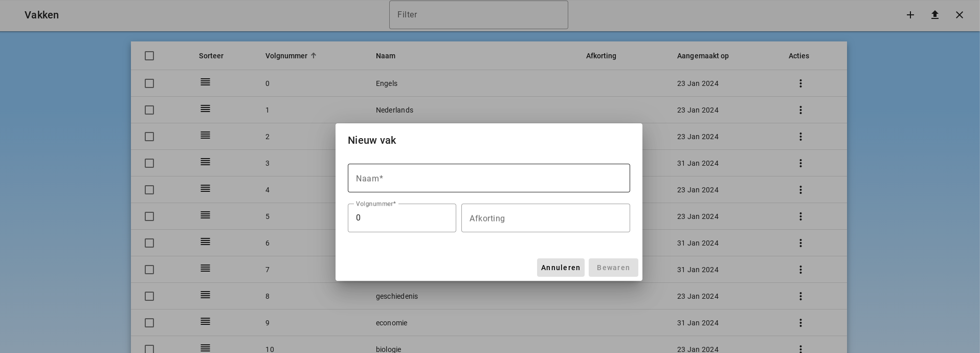Click Annuleren to cancel dialog

pos(561,268)
